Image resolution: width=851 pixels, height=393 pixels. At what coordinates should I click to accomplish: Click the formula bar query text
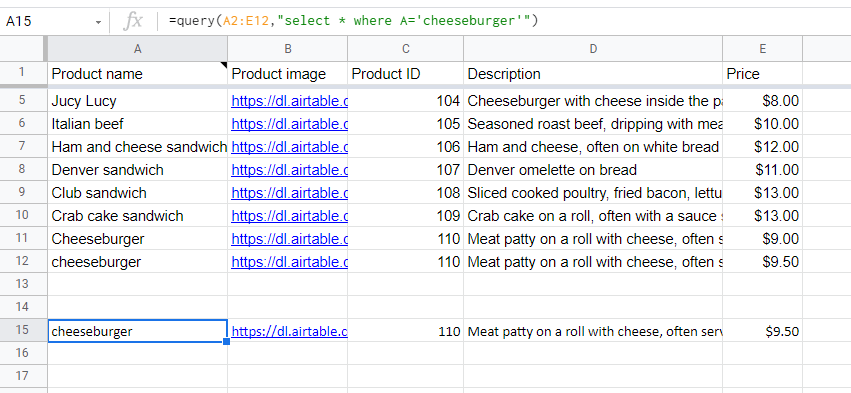click(x=353, y=21)
